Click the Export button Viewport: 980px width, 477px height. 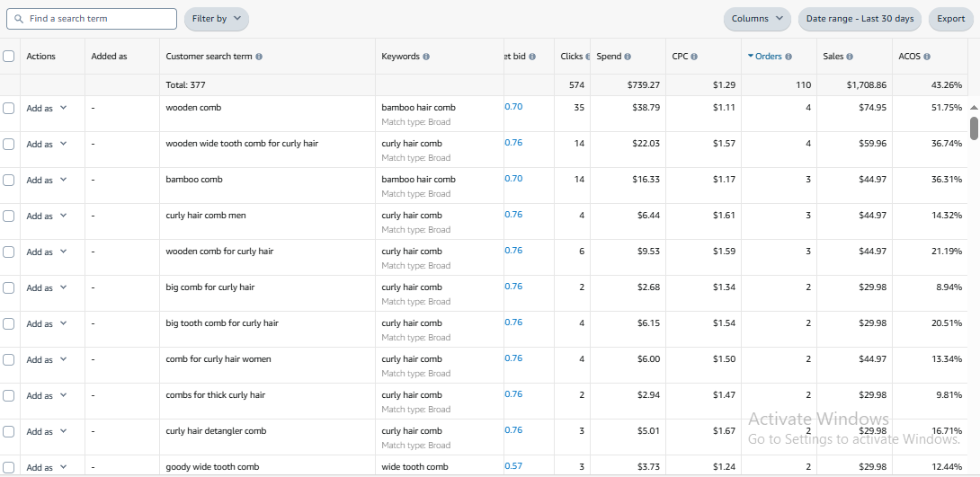click(x=950, y=19)
